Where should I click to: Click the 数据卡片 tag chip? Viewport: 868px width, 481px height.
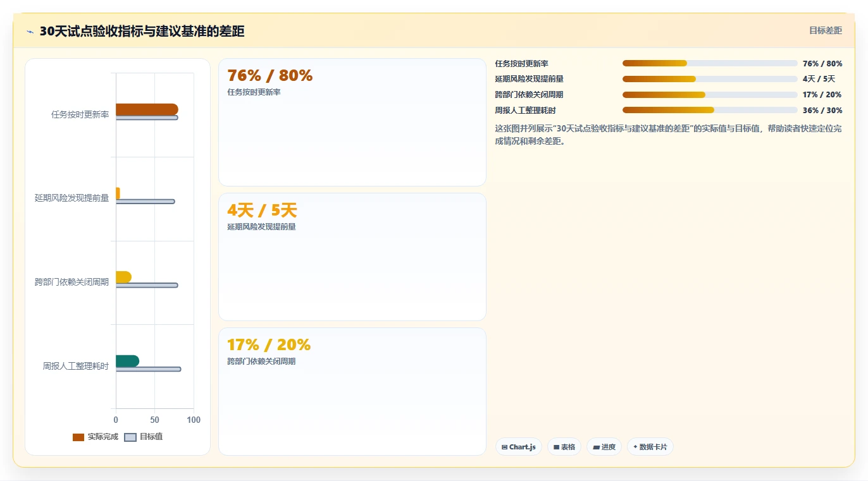pyautogui.click(x=650, y=447)
